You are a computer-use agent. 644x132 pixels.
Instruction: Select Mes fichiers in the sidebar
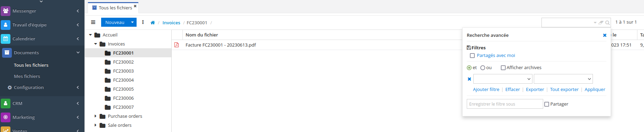[27, 76]
